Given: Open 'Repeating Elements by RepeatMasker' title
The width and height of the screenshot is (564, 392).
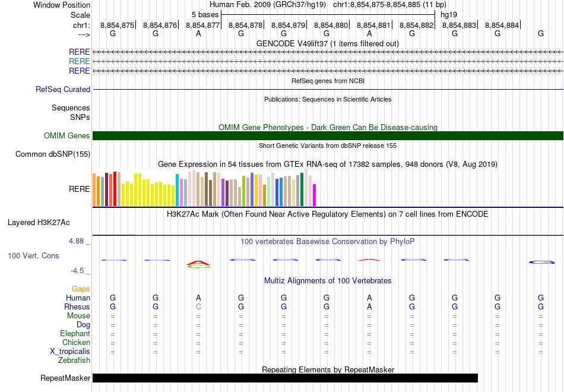Looking at the screenshot, I should [328, 369].
